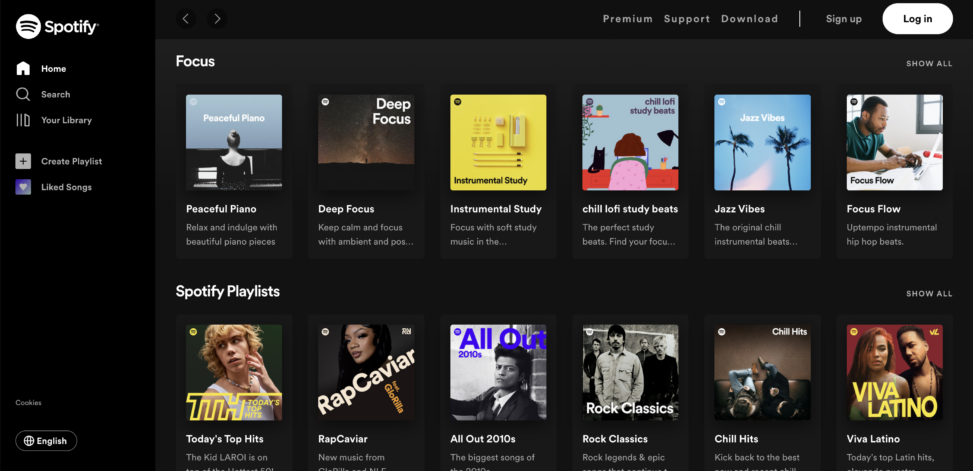Open the Jazz Vibes cover image
Viewport: 973px width, 471px height.
click(763, 142)
